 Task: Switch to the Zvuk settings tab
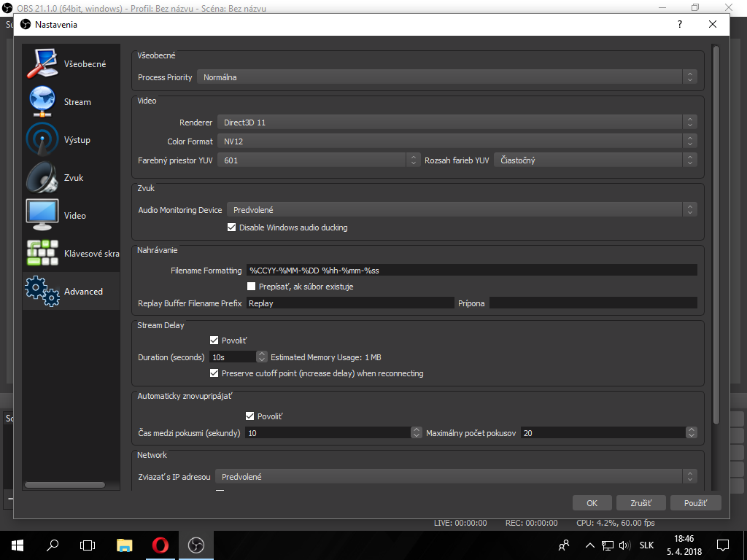tap(71, 178)
